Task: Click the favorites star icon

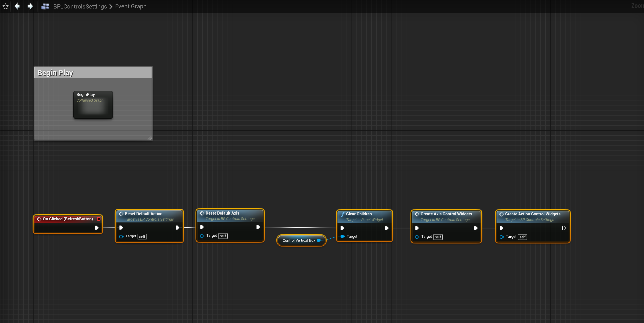Action: [x=6, y=6]
